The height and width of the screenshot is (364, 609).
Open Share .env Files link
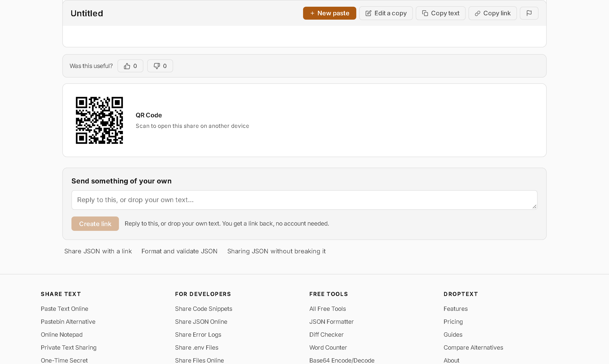(x=196, y=347)
